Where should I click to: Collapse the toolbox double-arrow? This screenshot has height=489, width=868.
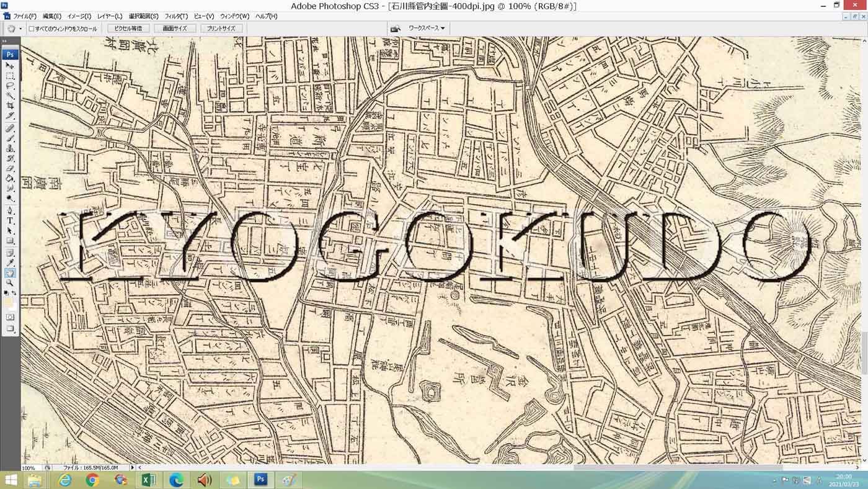[6, 41]
